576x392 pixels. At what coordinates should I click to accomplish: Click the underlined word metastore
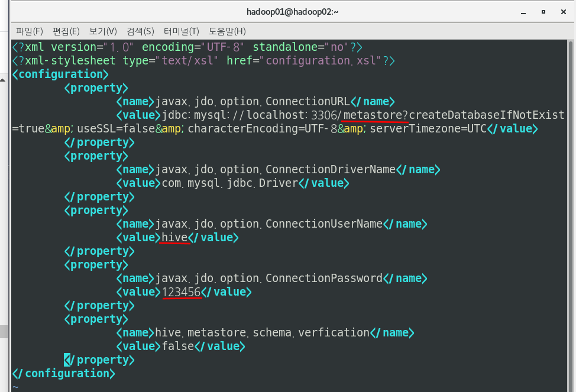coord(373,115)
